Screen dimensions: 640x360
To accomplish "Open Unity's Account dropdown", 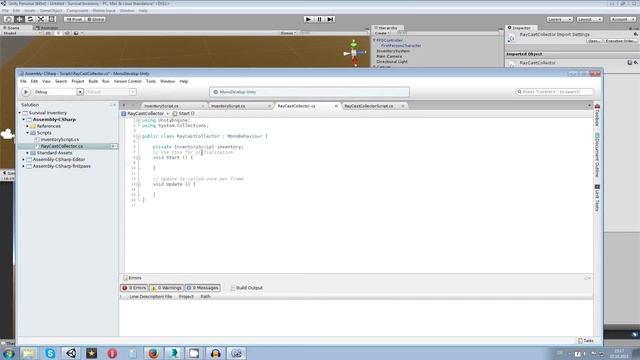I will coord(622,19).
